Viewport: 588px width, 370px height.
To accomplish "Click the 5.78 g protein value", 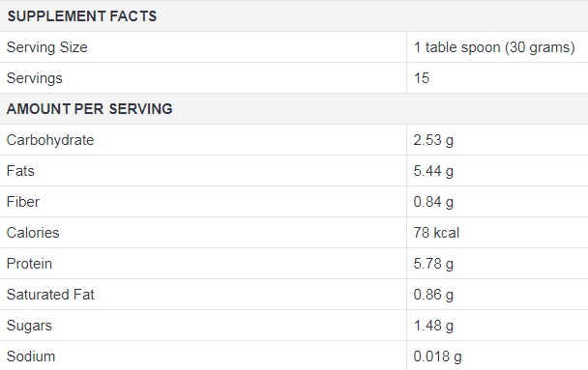I will click(x=433, y=264).
